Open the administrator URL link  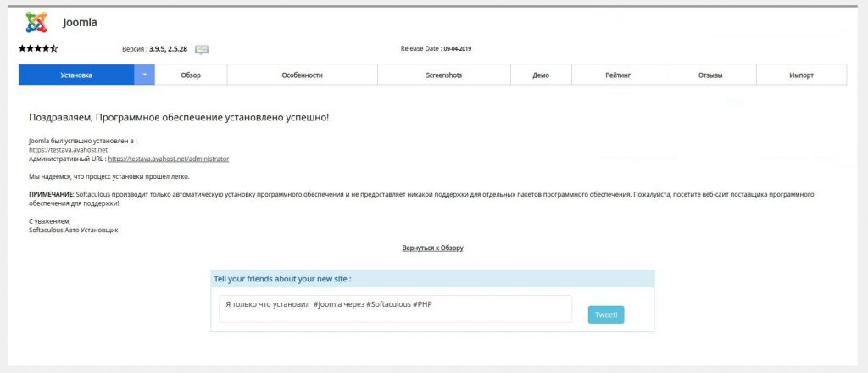coord(169,159)
